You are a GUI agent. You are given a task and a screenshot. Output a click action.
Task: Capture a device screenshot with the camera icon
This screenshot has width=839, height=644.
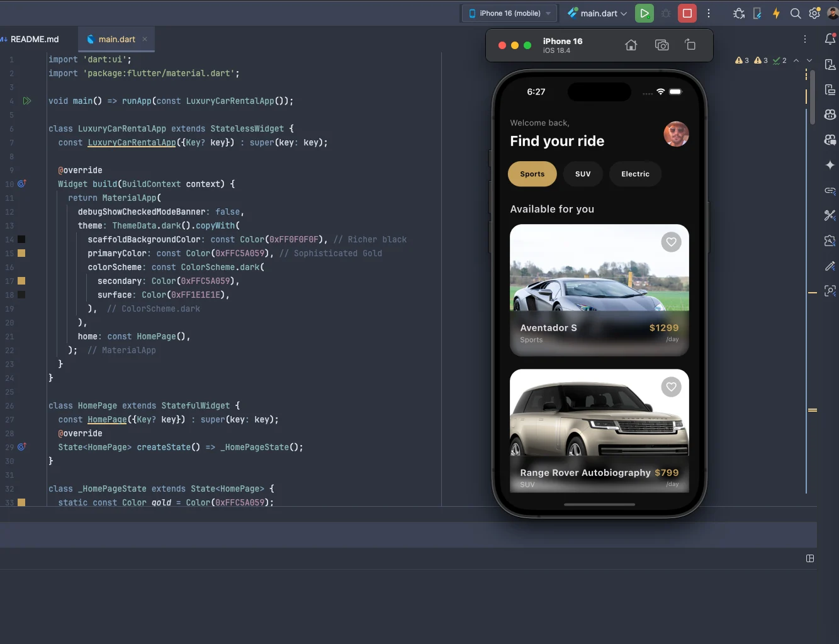(x=662, y=45)
